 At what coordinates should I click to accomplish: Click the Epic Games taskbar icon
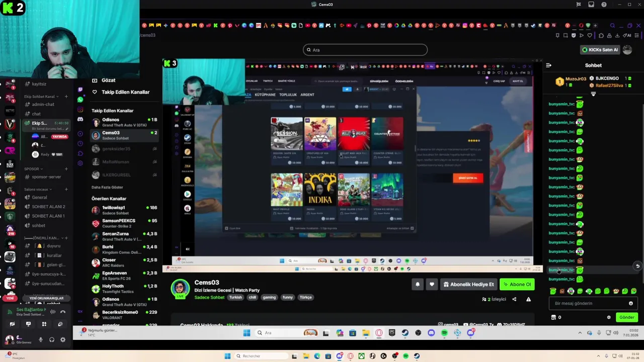[x=392, y=333]
